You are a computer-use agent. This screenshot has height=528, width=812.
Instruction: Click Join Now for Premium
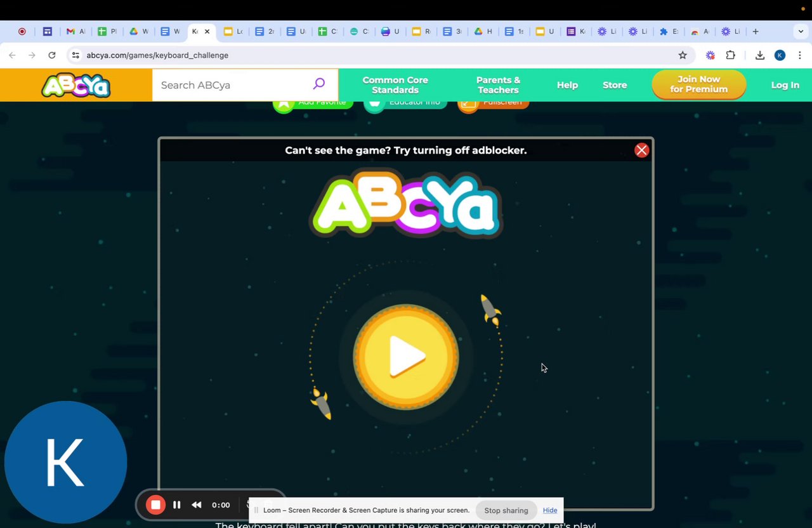tap(699, 84)
